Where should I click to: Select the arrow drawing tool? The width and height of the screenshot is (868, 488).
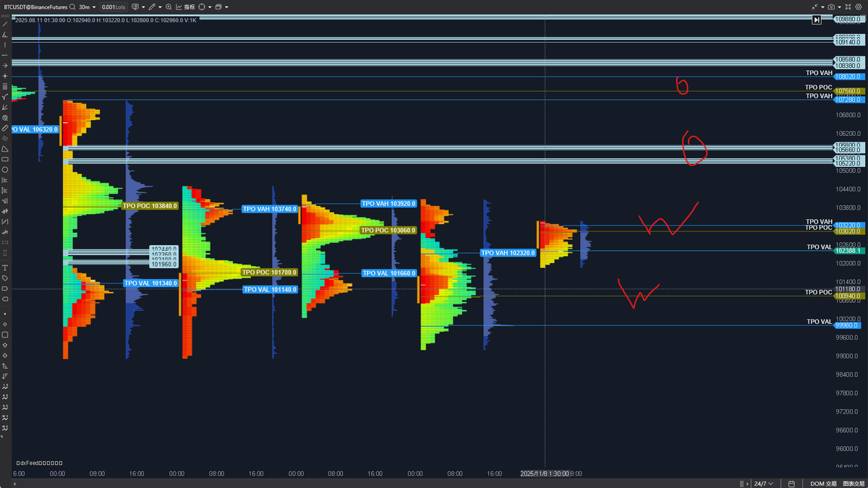[x=5, y=65]
